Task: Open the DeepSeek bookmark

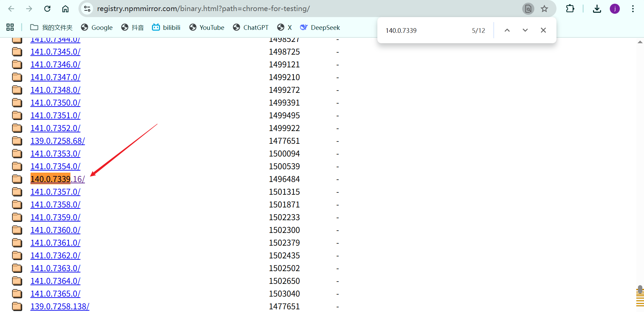Action: (x=320, y=27)
